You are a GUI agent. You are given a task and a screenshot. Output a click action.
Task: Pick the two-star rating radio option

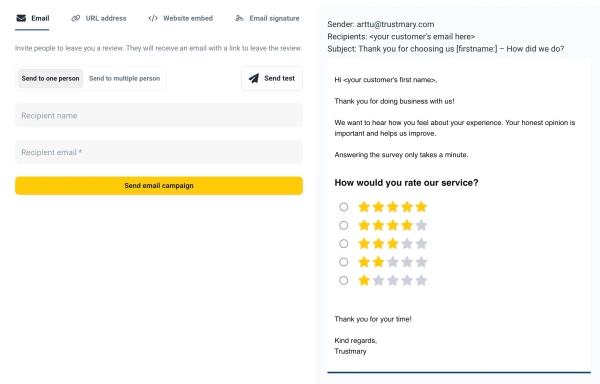[344, 262]
